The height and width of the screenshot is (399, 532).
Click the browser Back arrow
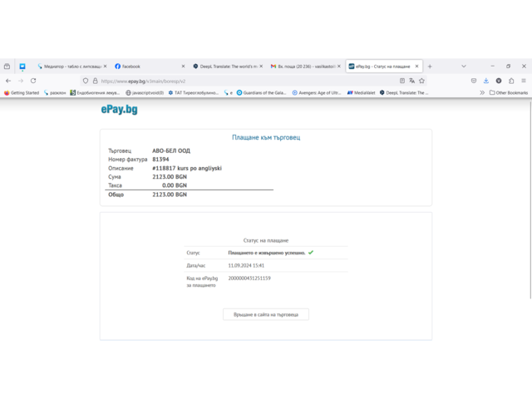coord(7,81)
